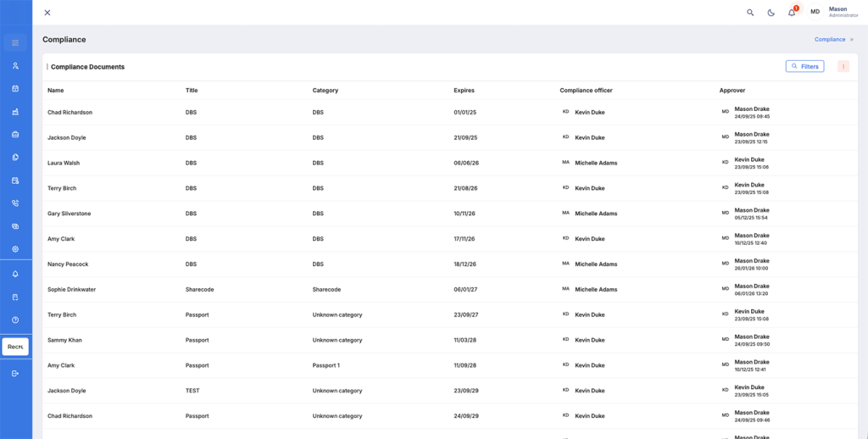Open the notifications bell with red badge

tap(792, 13)
